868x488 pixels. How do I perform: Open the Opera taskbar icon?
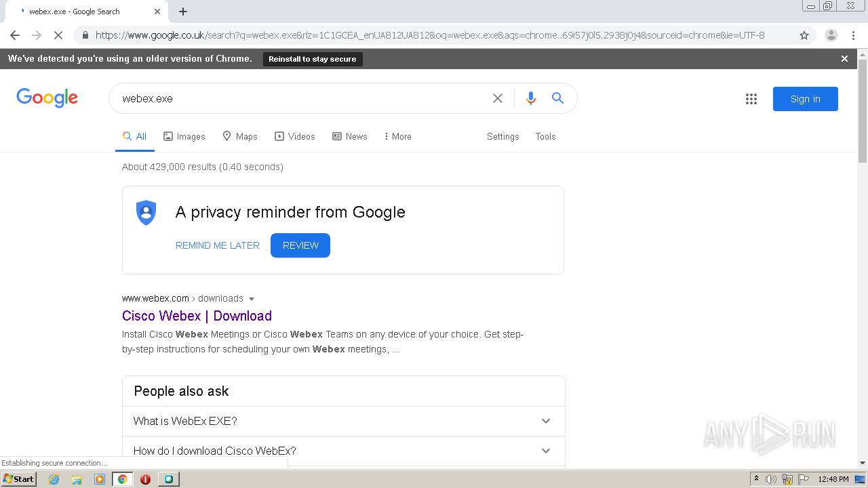pyautogui.click(x=145, y=479)
